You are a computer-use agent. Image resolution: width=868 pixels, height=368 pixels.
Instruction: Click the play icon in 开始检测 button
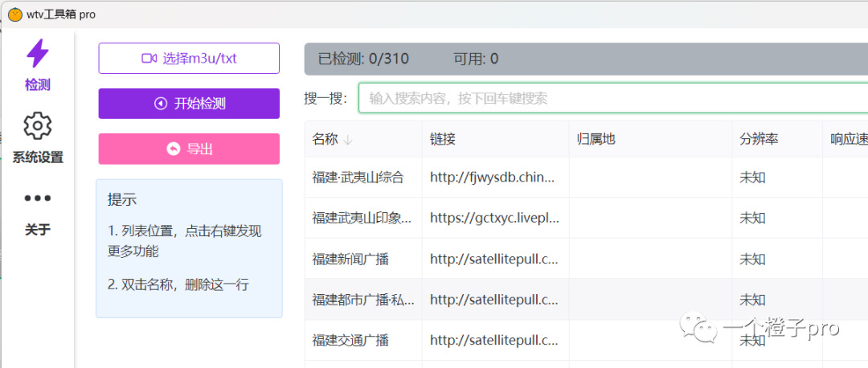click(x=161, y=104)
